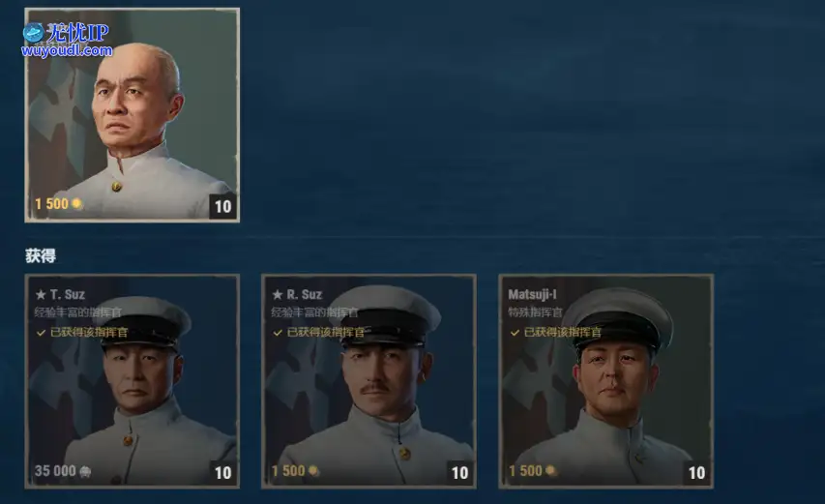Open the Matsuji-I commander card
The image size is (825, 504).
pos(606,381)
